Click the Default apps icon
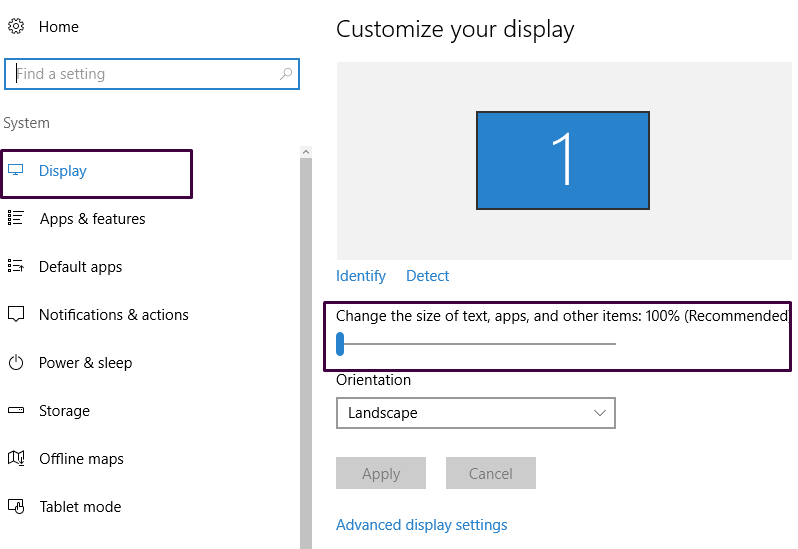This screenshot has width=798, height=549. pyautogui.click(x=16, y=266)
